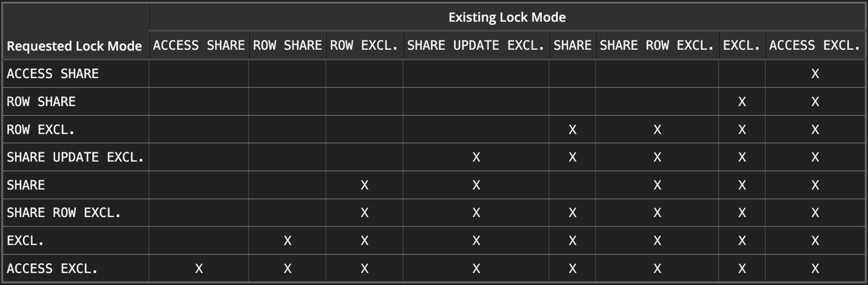Select the ACCESS SHARE column header
868x285 pixels.
tap(199, 45)
